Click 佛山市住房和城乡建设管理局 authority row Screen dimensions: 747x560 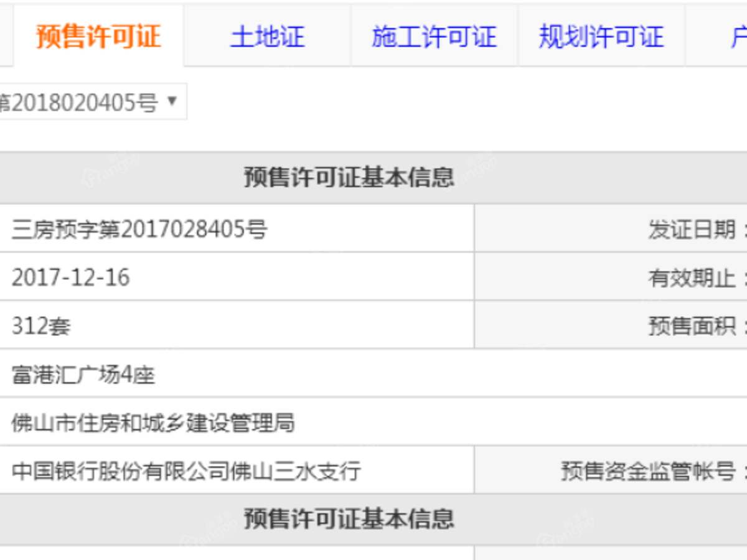point(153,423)
